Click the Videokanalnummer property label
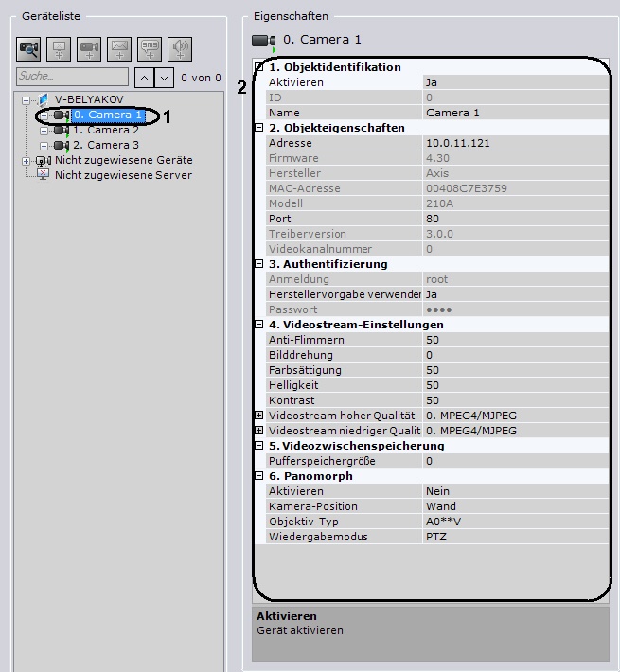The height and width of the screenshot is (672, 620). point(320,249)
